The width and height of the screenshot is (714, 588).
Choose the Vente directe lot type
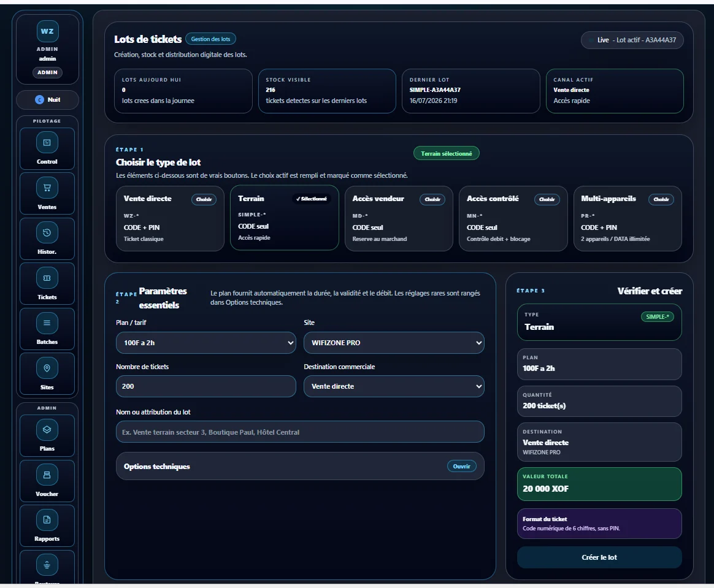(204, 199)
